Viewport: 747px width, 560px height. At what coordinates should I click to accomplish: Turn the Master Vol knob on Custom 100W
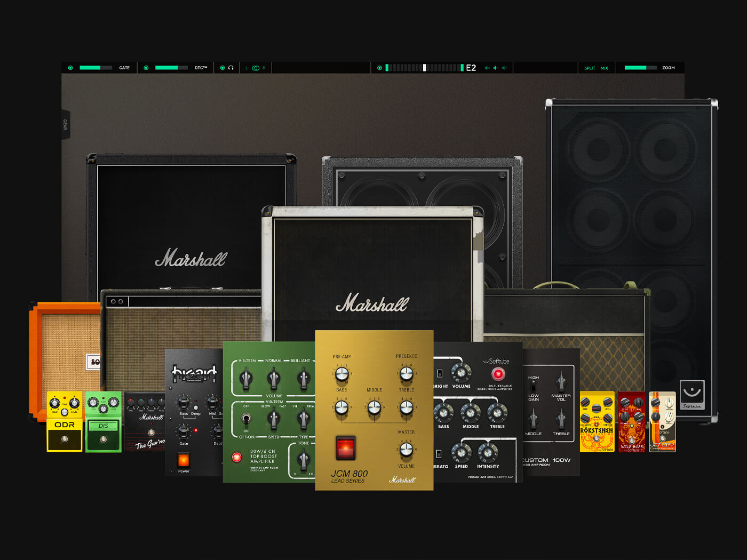coord(561,382)
